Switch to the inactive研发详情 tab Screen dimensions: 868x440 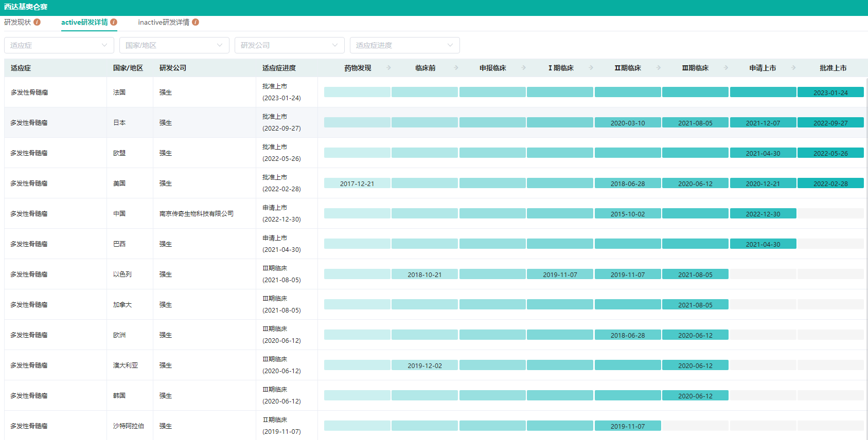(x=164, y=22)
